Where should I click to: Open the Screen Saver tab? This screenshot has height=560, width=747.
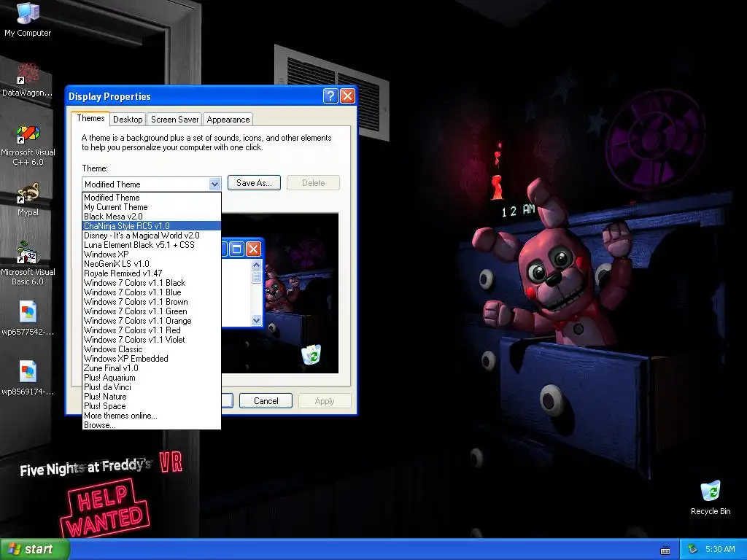tap(174, 119)
